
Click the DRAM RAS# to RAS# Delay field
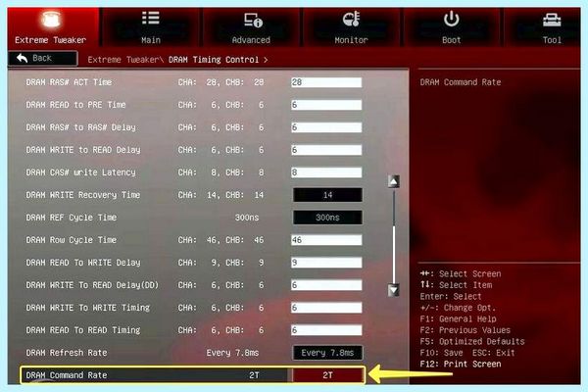[326, 127]
